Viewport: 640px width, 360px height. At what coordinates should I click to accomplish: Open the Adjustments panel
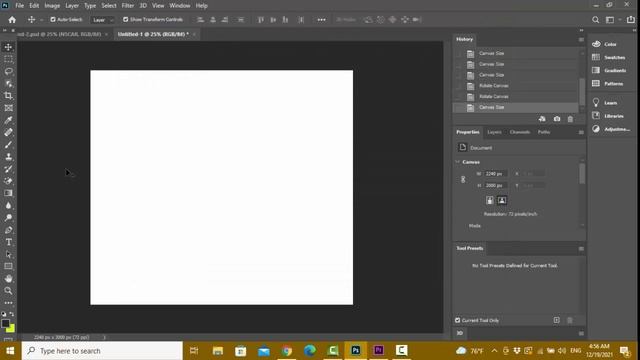[611, 129]
